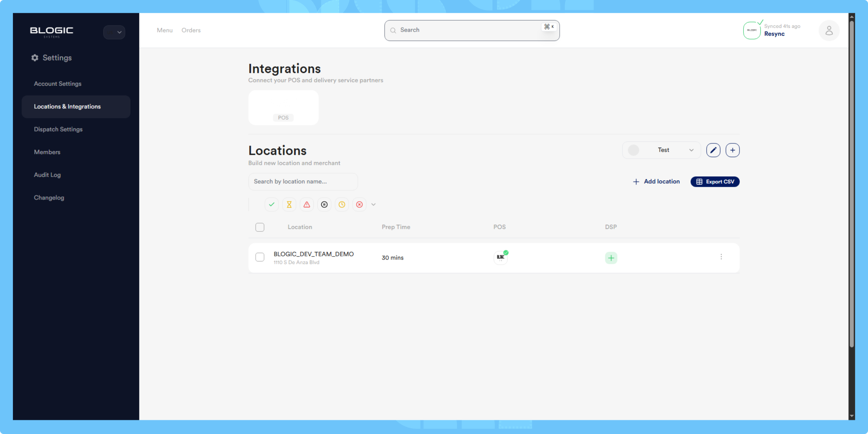Open the Test merchant dropdown
The image size is (868, 434).
point(661,150)
